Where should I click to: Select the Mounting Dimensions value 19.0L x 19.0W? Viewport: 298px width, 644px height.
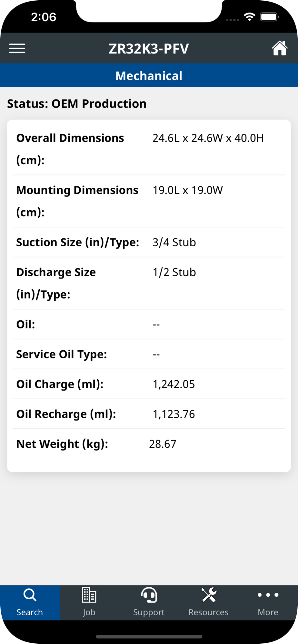coord(188,190)
